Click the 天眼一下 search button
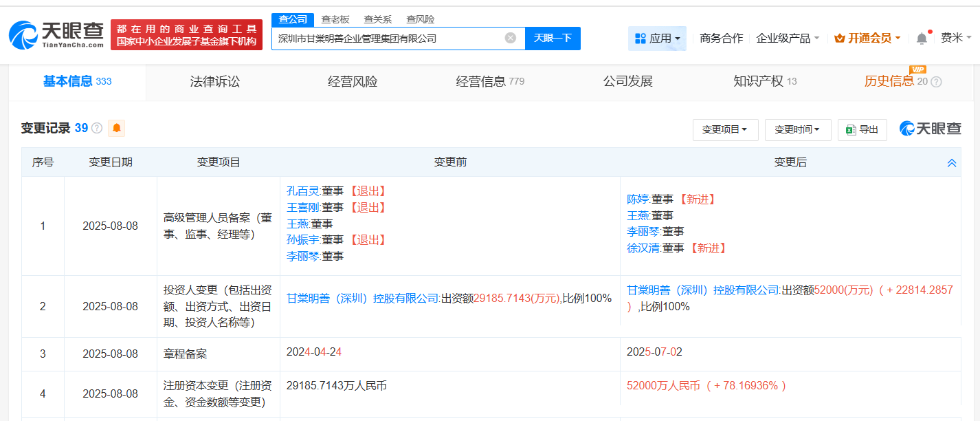 pos(553,39)
